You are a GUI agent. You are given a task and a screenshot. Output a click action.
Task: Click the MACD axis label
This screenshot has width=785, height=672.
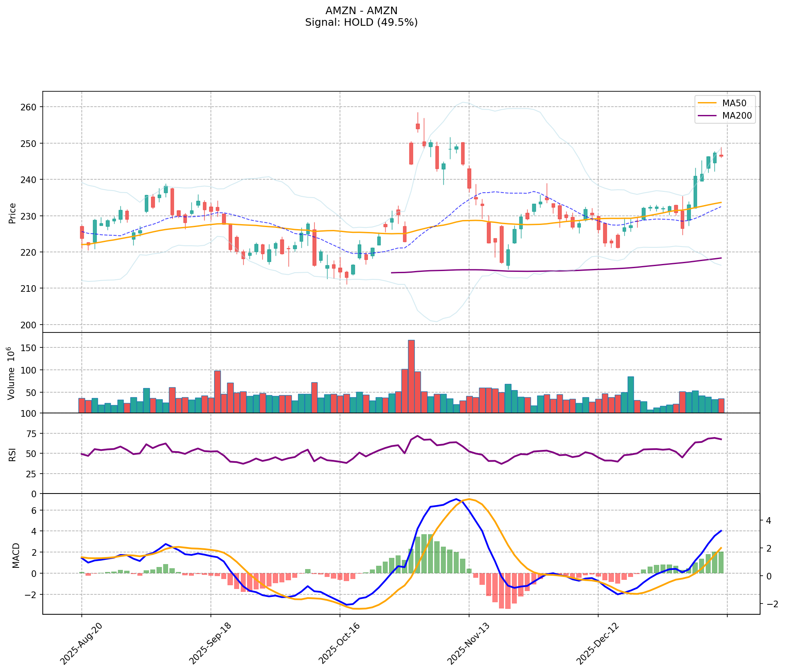(x=15, y=555)
